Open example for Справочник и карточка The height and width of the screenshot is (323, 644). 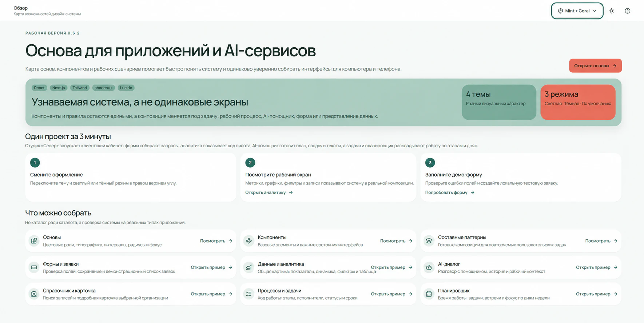211,294
